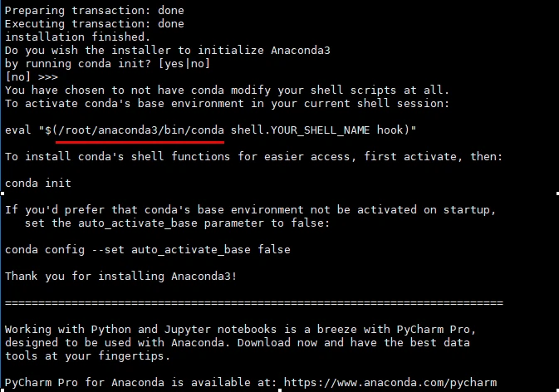559x392 pixels.
Task: Click the '[yes|no]' option text
Action: tap(184, 64)
